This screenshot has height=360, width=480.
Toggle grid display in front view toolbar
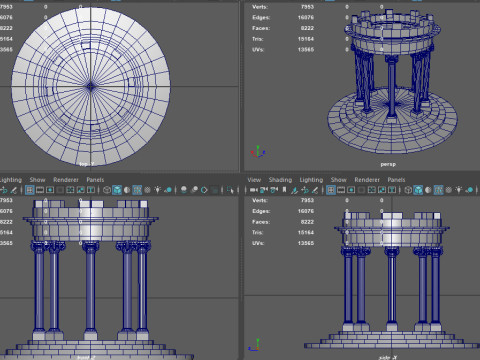pos(30,190)
